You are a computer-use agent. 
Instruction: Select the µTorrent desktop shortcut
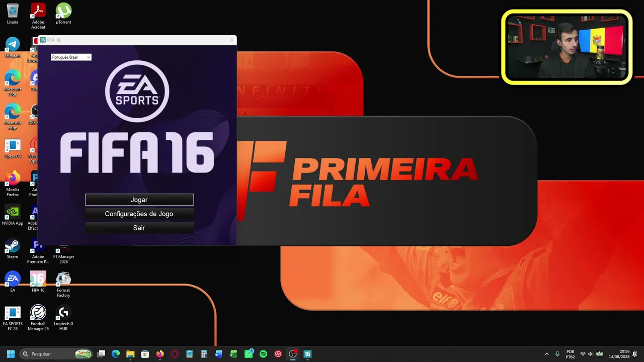point(63,14)
